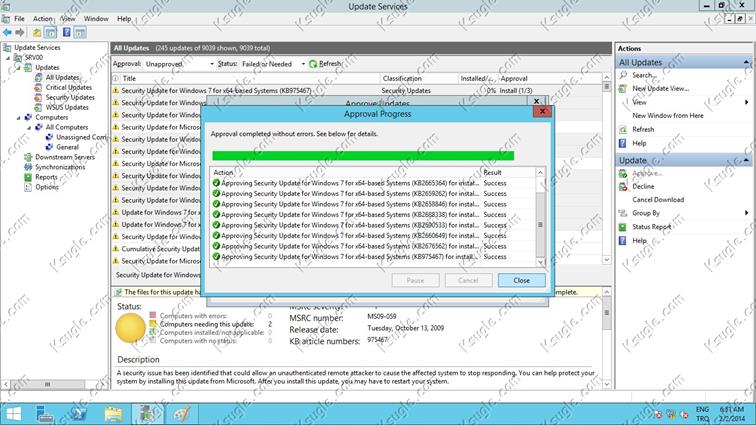
Task: Collapse the Updates tree node arrow
Action: point(18,68)
